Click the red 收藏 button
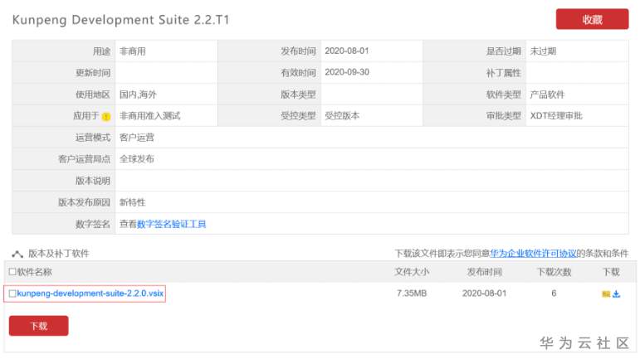This screenshot has height=364, width=640. pyautogui.click(x=592, y=19)
